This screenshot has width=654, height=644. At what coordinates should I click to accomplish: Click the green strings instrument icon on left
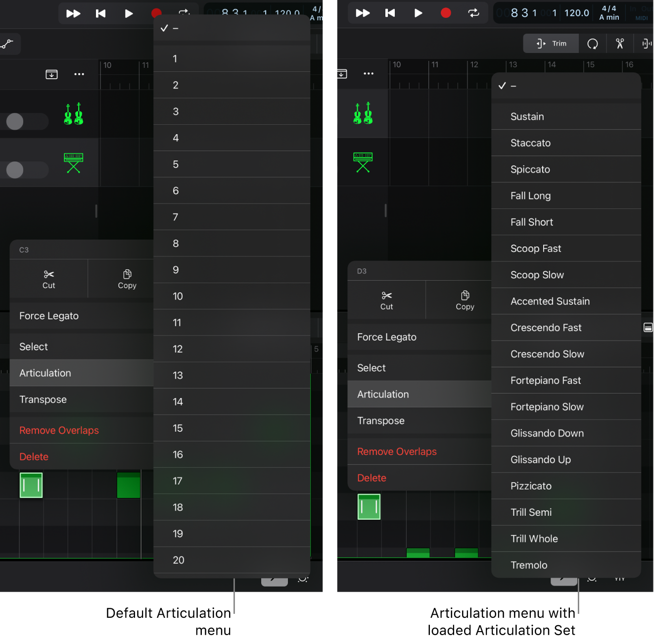(x=74, y=114)
